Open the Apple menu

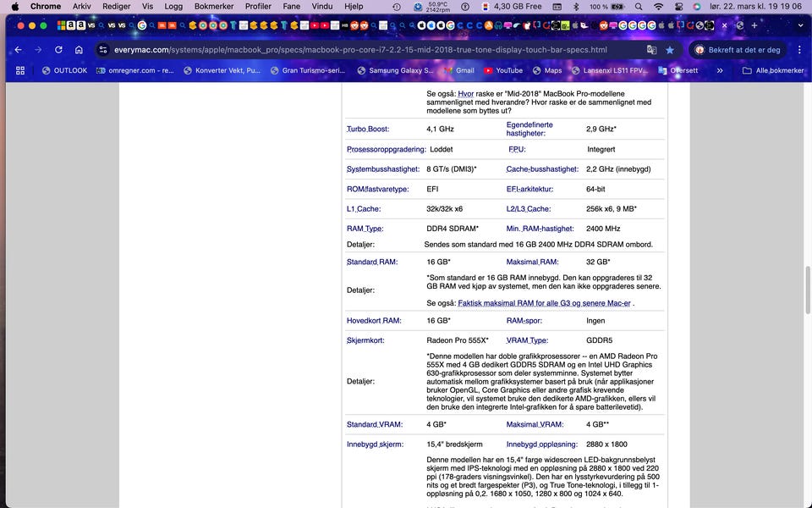click(15, 7)
